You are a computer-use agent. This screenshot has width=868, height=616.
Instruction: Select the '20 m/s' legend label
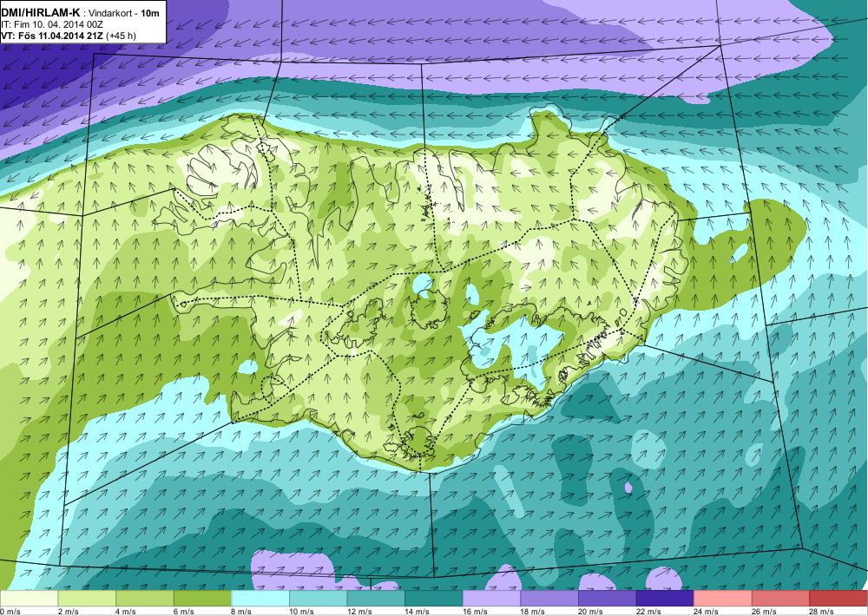tap(590, 612)
